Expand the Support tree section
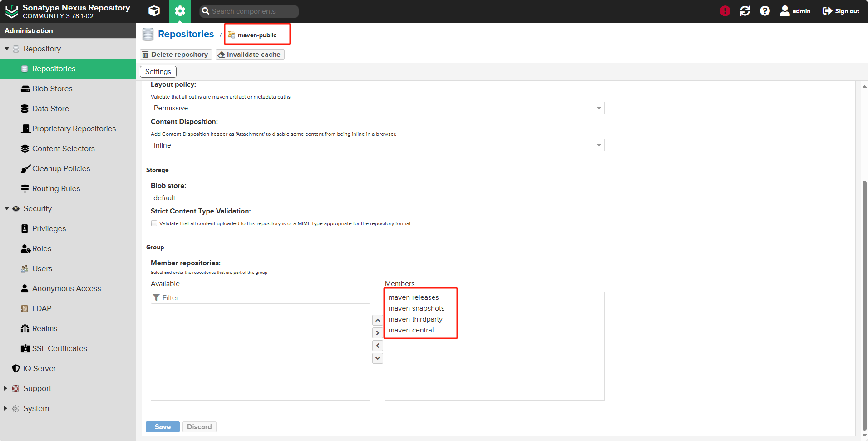 (5, 388)
